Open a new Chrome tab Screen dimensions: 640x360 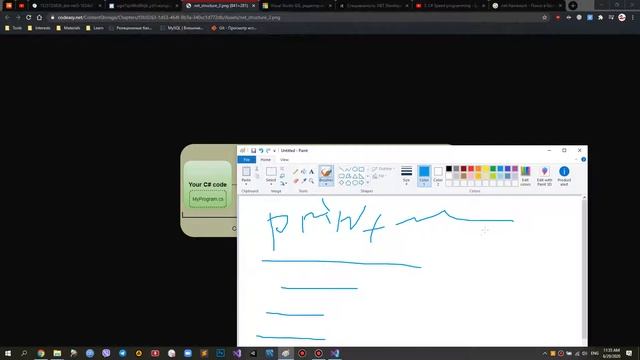click(x=573, y=6)
